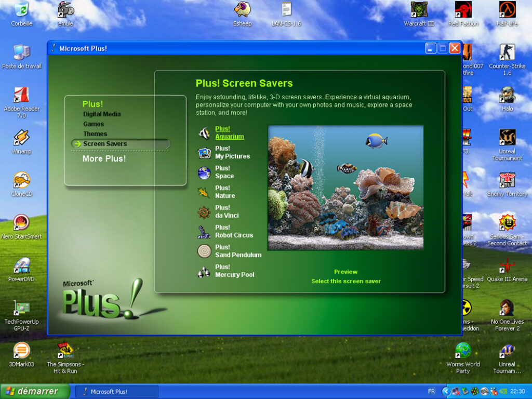Click Microsoft Plus! taskbar button
The width and height of the screenshot is (532, 399).
(116, 392)
